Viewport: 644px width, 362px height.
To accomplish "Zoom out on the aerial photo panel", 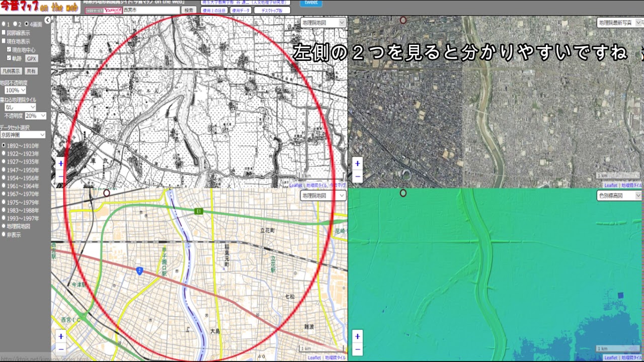I will [357, 176].
